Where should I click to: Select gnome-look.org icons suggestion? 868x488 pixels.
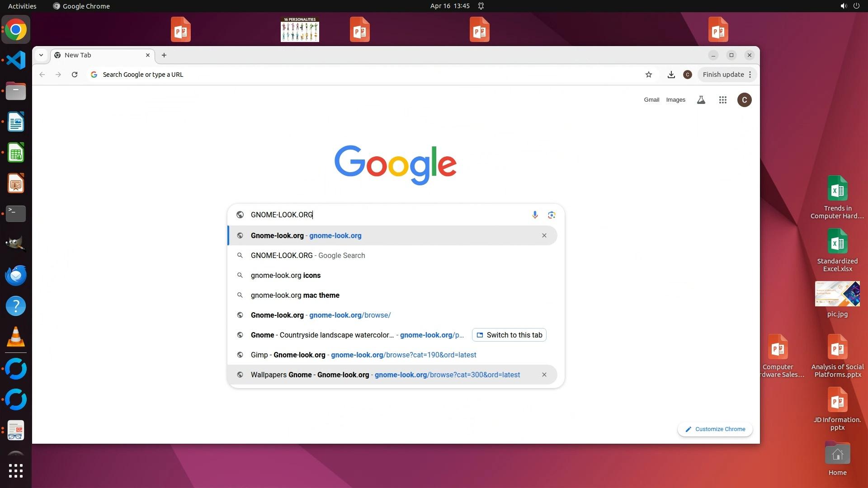286,275
